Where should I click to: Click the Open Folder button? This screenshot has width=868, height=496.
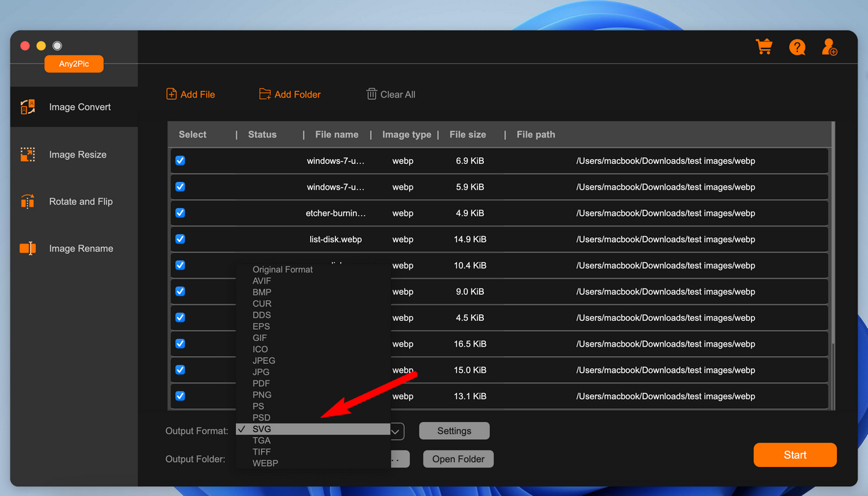tap(458, 459)
